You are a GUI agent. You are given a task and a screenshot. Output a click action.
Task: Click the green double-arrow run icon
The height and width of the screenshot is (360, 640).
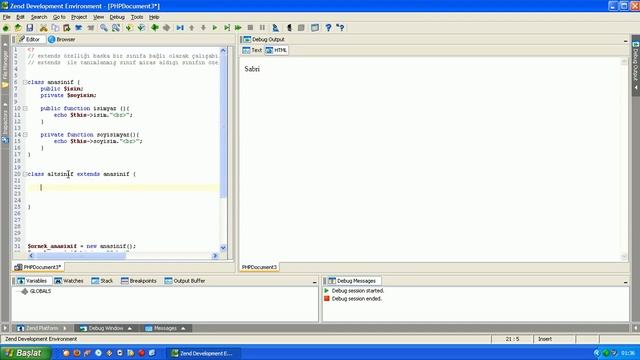coord(238,28)
